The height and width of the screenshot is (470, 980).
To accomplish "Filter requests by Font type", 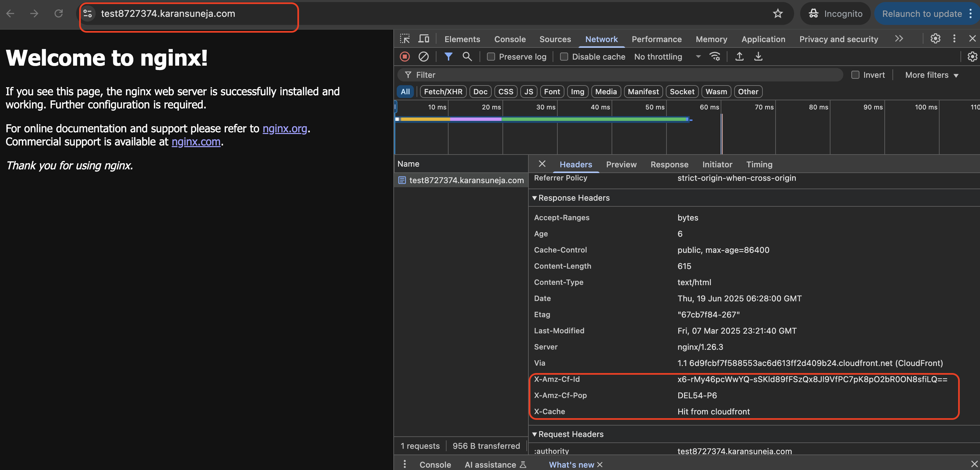I will coord(552,92).
